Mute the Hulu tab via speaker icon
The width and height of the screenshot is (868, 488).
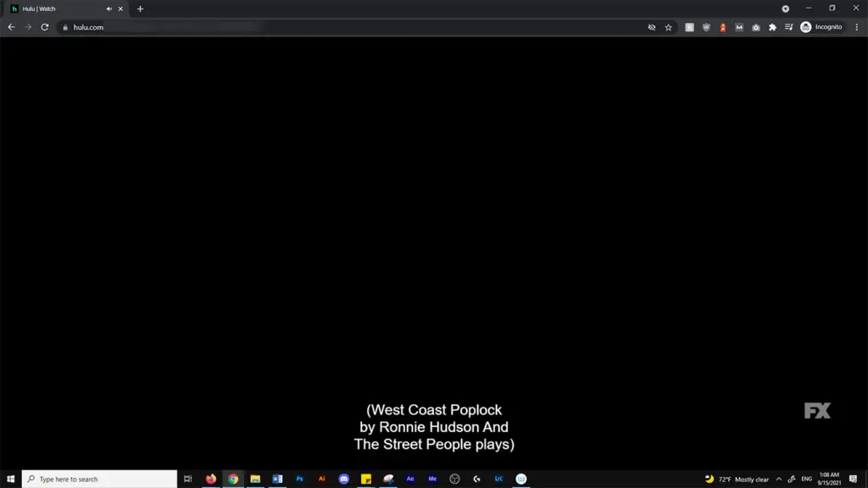(x=109, y=8)
